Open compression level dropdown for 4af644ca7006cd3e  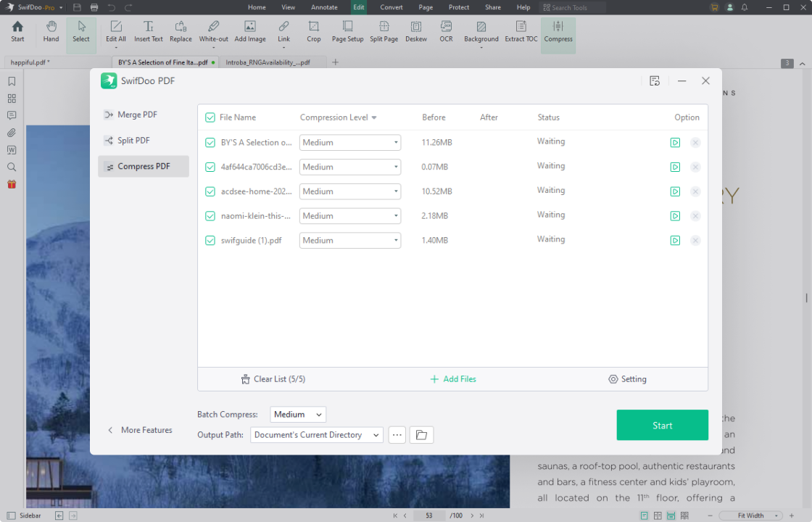click(x=350, y=167)
